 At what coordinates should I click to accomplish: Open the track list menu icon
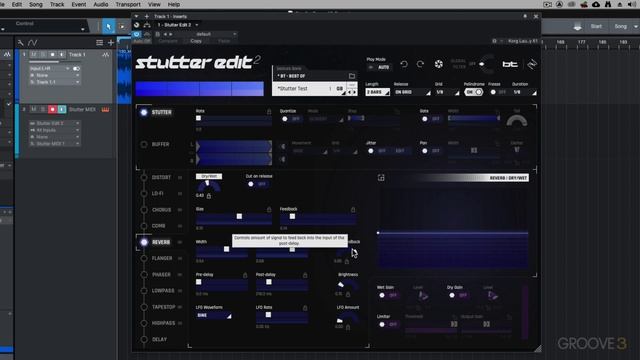point(99,42)
